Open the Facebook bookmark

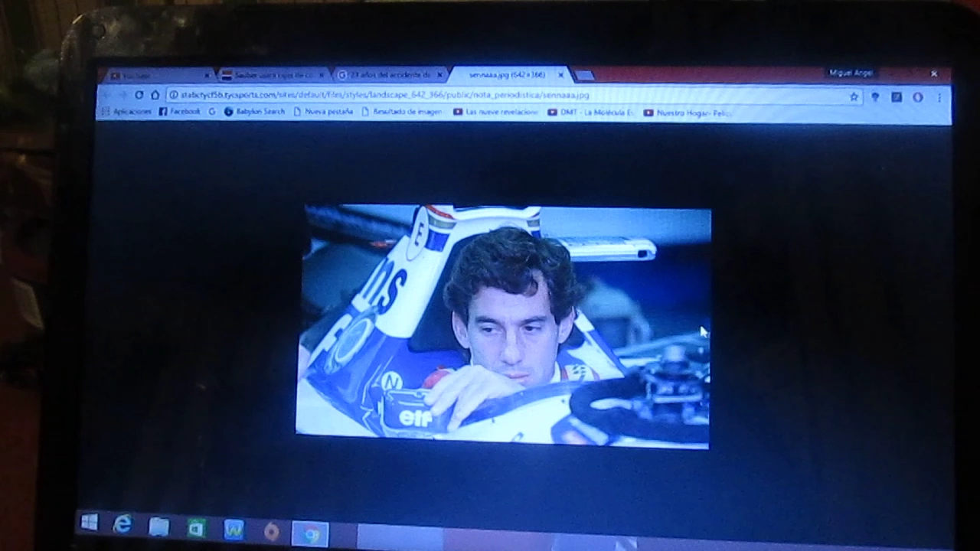(x=180, y=112)
